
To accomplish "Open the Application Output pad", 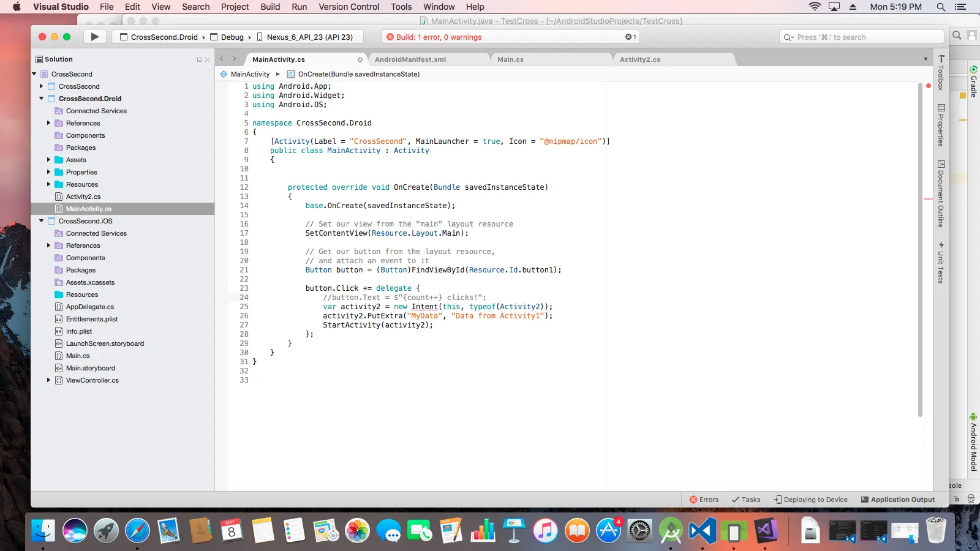I will click(898, 500).
